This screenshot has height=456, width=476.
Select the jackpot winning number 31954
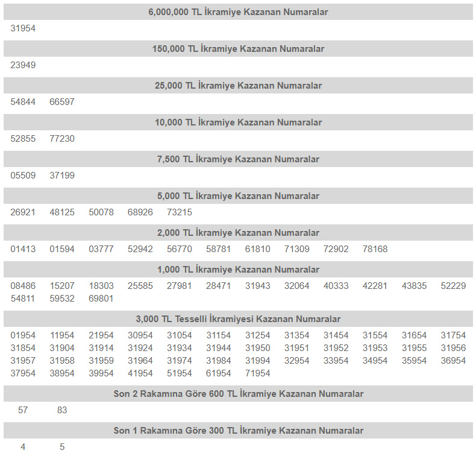23,28
